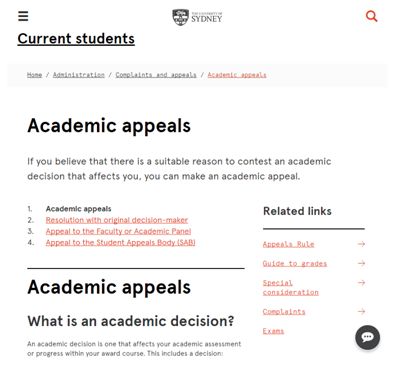
Task: Open Resolution with original decision-maker
Action: 117,220
